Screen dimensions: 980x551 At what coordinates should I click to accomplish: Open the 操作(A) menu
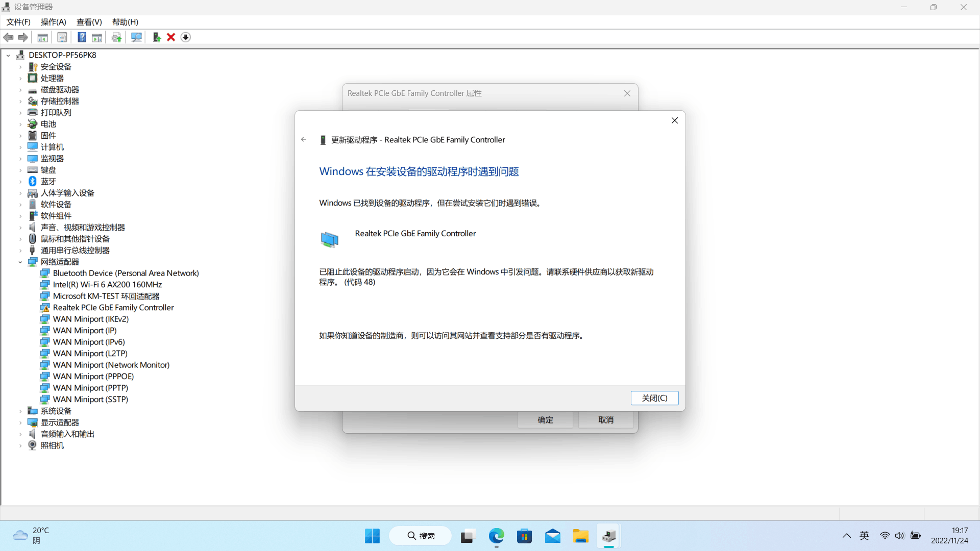(x=53, y=22)
